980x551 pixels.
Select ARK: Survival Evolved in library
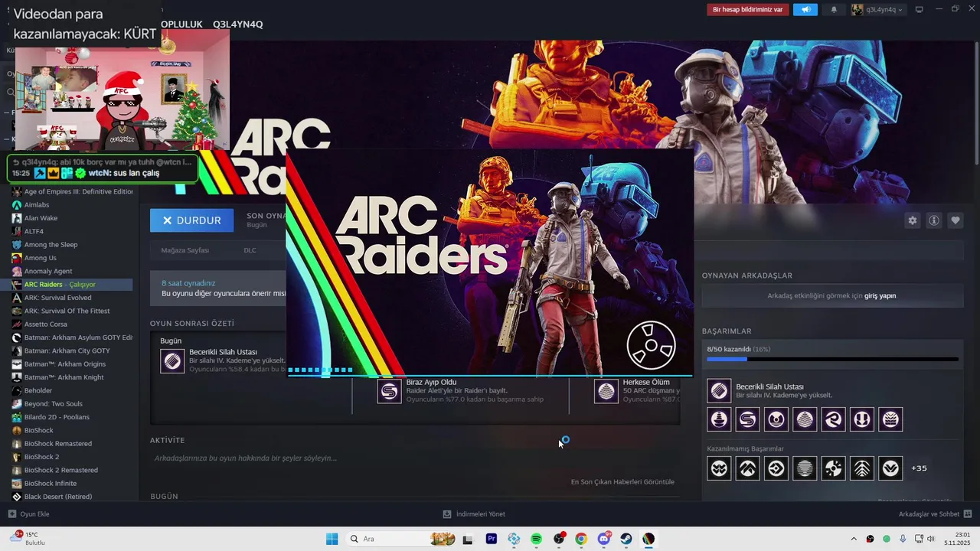(x=72, y=298)
